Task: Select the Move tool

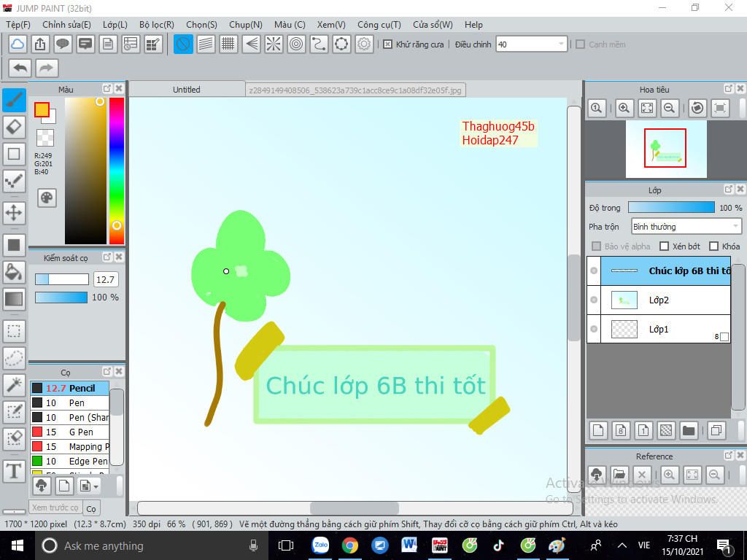Action: [14, 212]
